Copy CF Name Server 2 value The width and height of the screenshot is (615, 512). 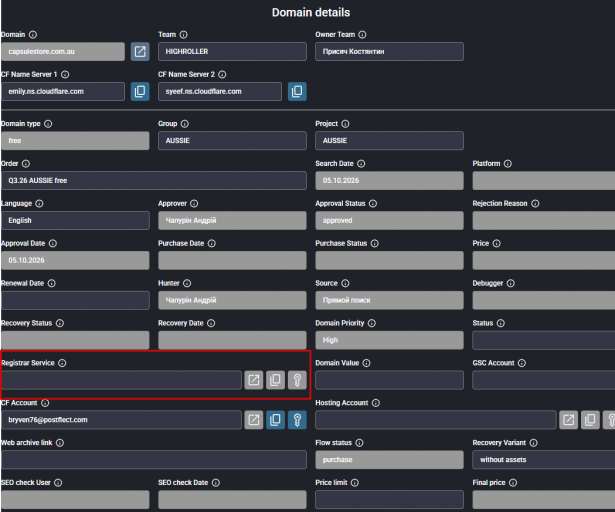pos(297,91)
